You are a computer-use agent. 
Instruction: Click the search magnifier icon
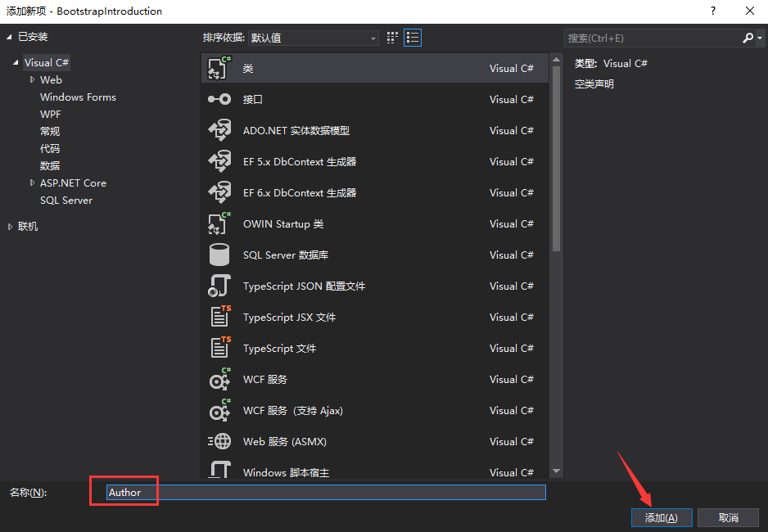(x=748, y=38)
